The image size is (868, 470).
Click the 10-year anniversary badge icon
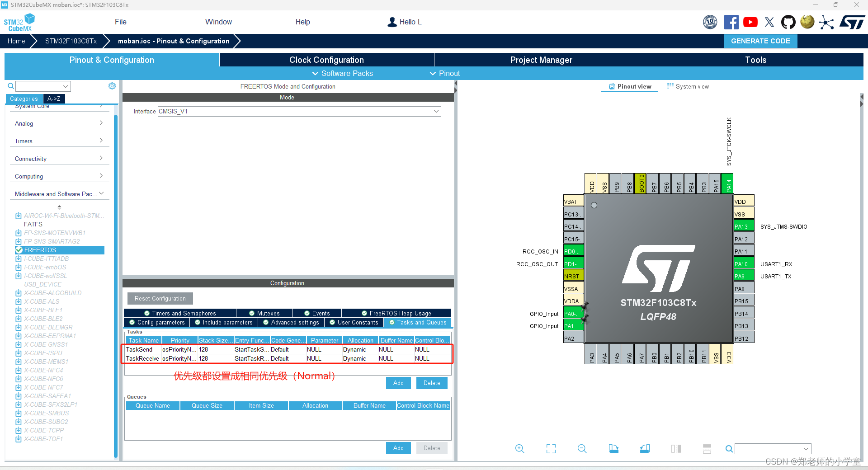coord(710,22)
